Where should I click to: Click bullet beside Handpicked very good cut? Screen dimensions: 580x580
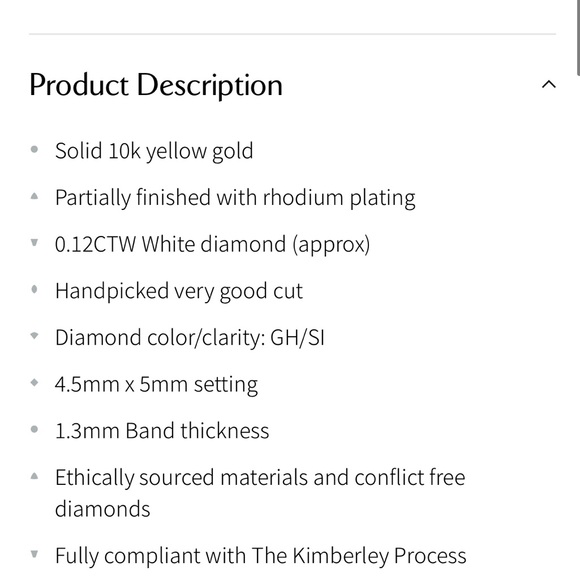click(x=34, y=289)
